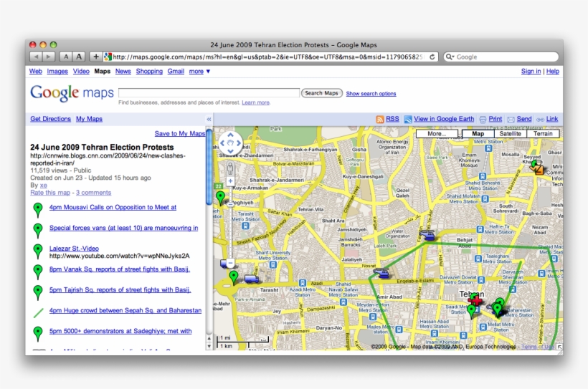Decrease text size with the small A button
Image resolution: width=588 pixels, height=389 pixels.
click(66, 57)
